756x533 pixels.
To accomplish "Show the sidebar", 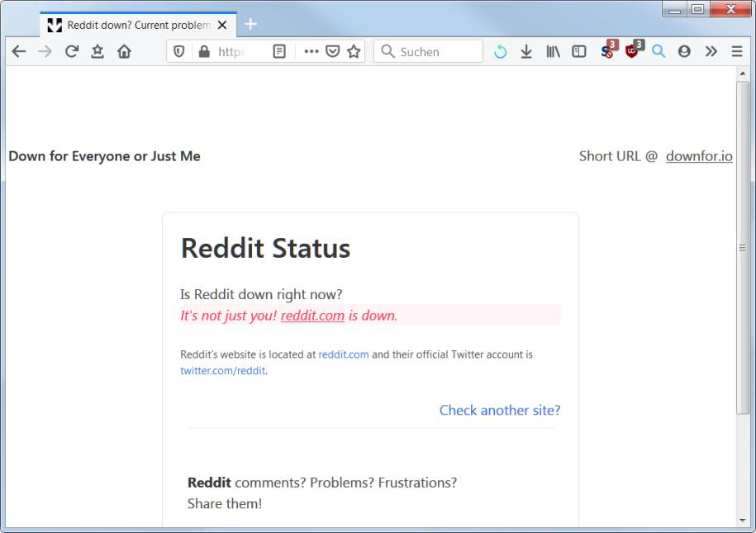I will [578, 51].
